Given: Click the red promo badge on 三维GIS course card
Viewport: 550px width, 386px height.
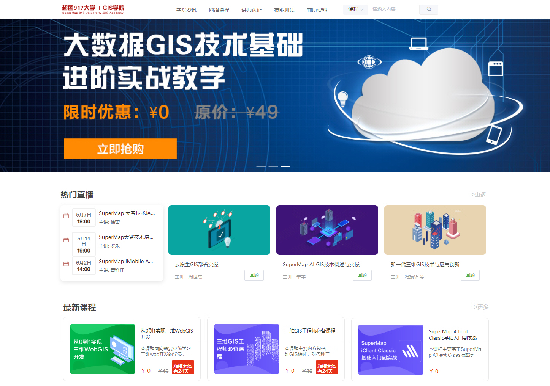Looking at the screenshot, I should [327, 367].
